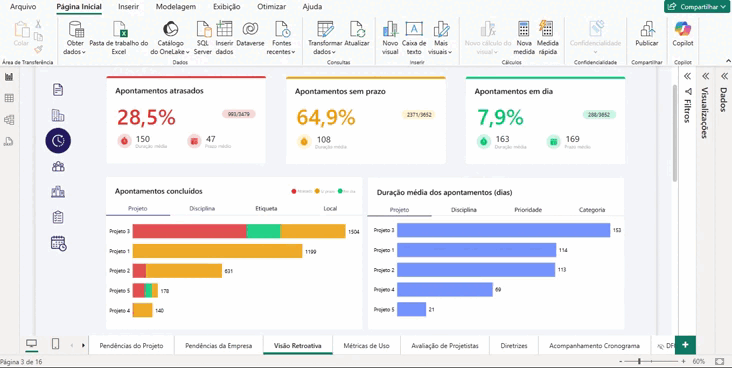Click the clipboard checklist navigation icon
Image resolution: width=732 pixels, height=368 pixels.
(x=58, y=217)
